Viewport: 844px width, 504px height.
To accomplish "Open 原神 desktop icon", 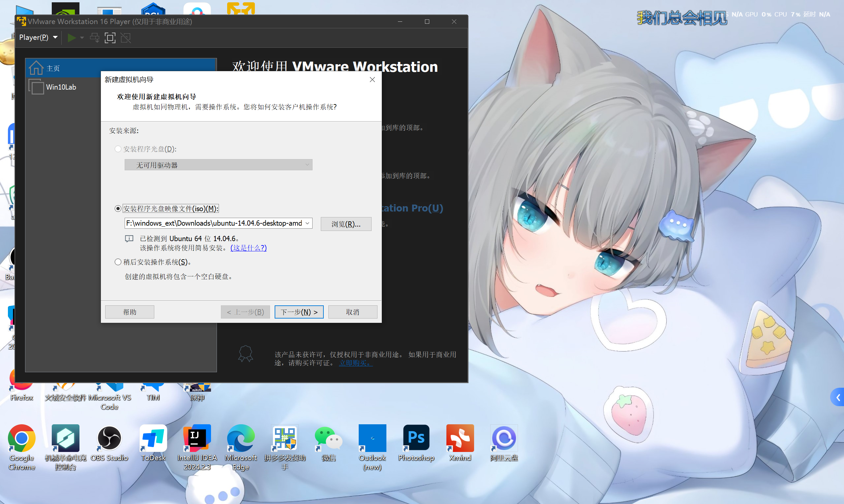I will tap(197, 392).
